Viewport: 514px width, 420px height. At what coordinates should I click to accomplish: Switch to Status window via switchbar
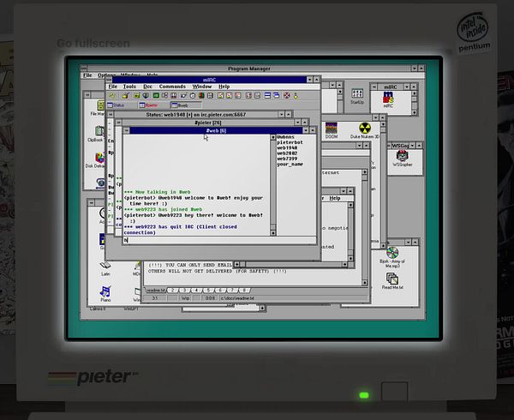tap(120, 105)
